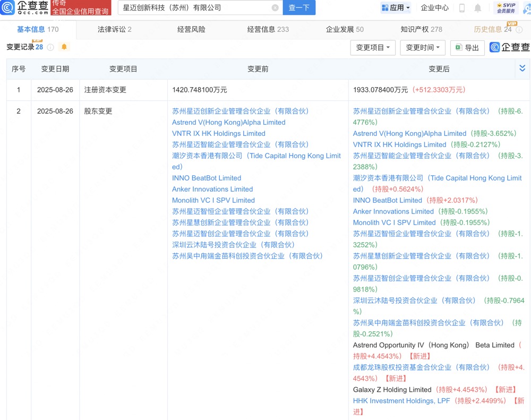Open Astrend V(Hong Kong)Alpha Limited in 变更前 column

(228, 122)
